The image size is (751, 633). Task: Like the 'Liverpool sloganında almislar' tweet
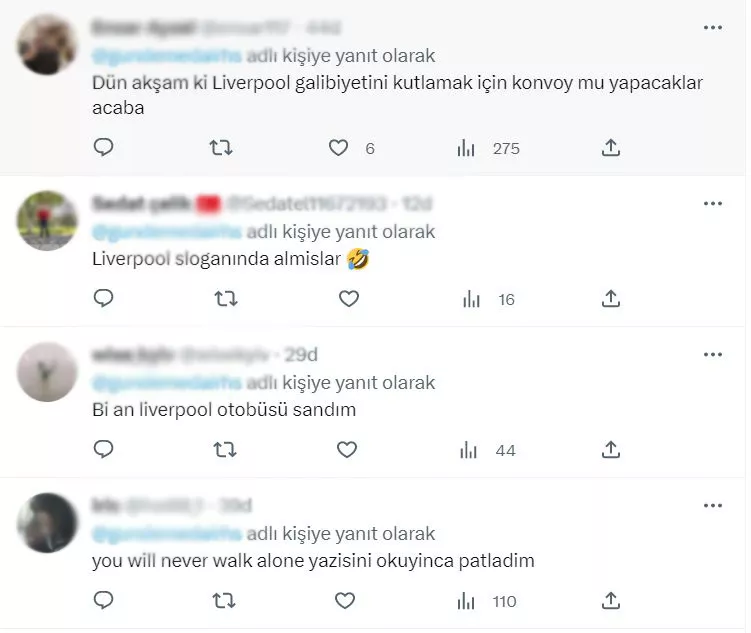point(349,298)
